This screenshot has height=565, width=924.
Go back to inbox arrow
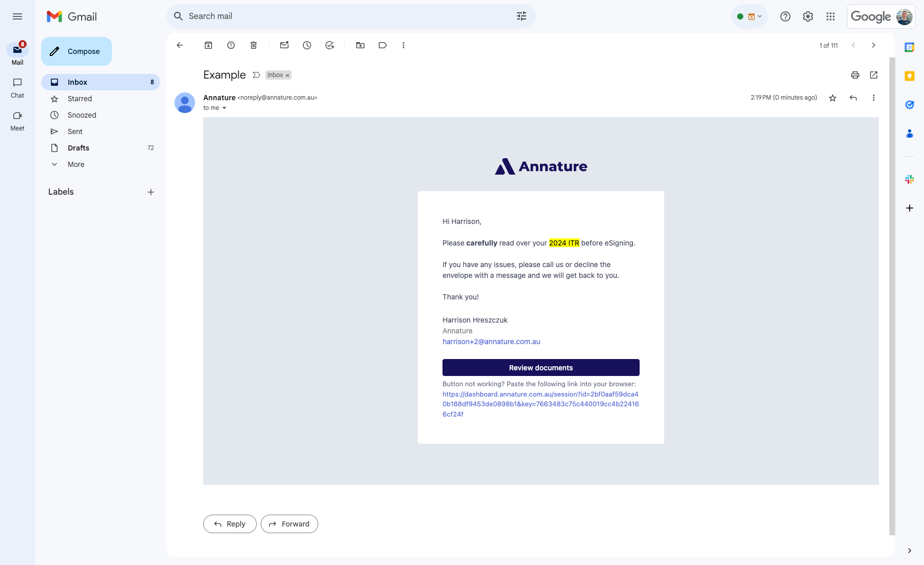point(180,45)
